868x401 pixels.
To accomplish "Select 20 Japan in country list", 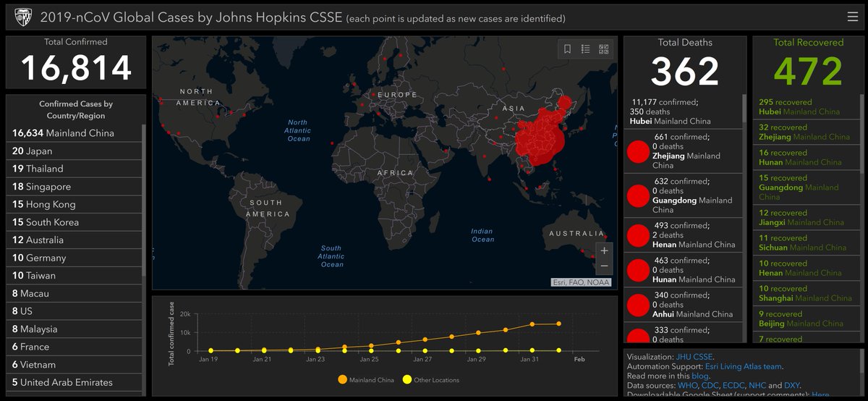I will pos(73,151).
